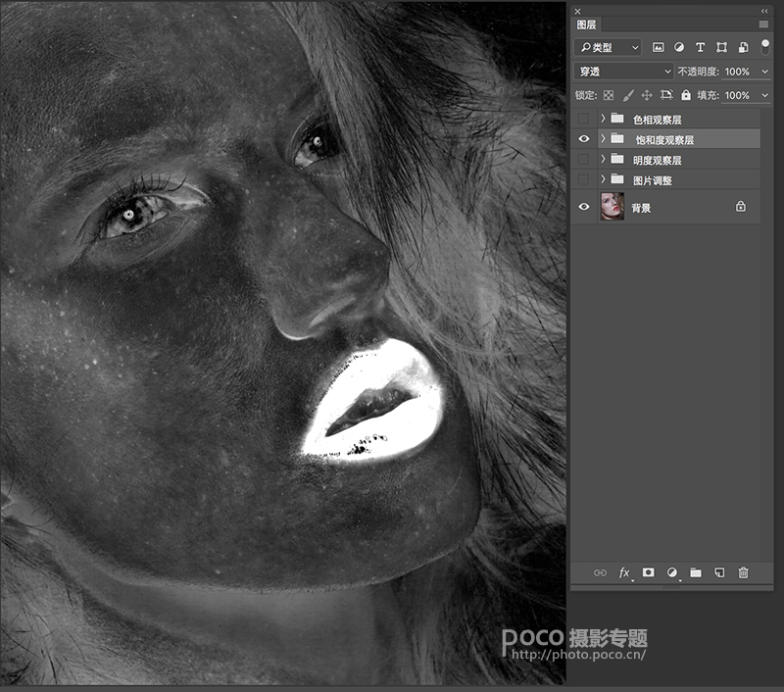
Task: Hide the 背景 layer
Action: [583, 207]
